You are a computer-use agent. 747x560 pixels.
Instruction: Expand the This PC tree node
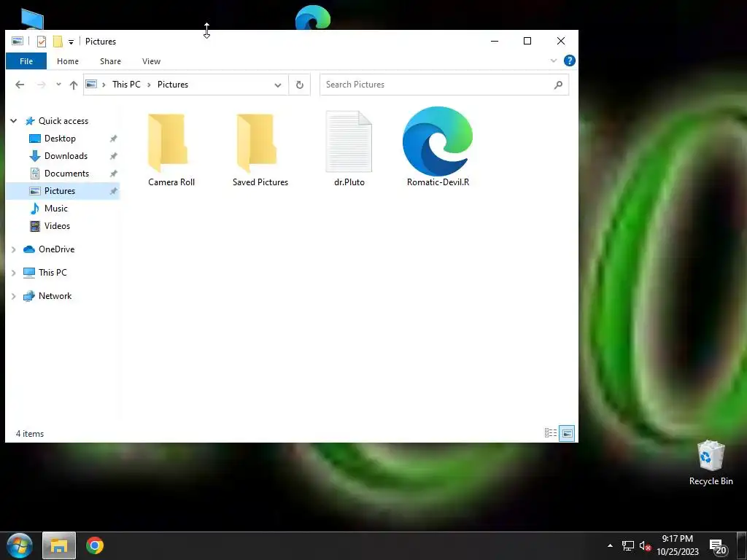(x=14, y=273)
